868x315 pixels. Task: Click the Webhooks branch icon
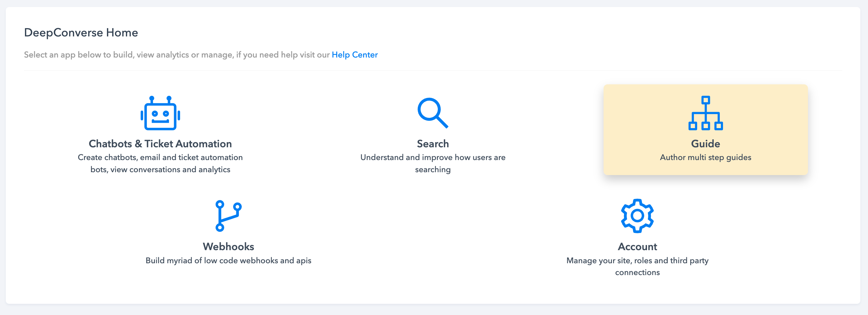tap(228, 216)
